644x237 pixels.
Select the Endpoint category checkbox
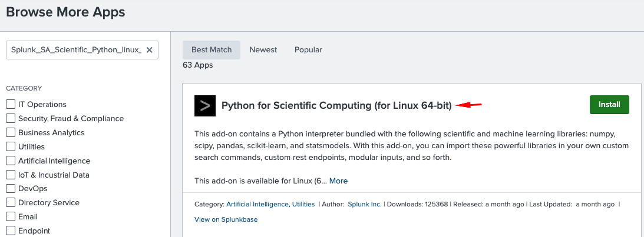[11, 231]
